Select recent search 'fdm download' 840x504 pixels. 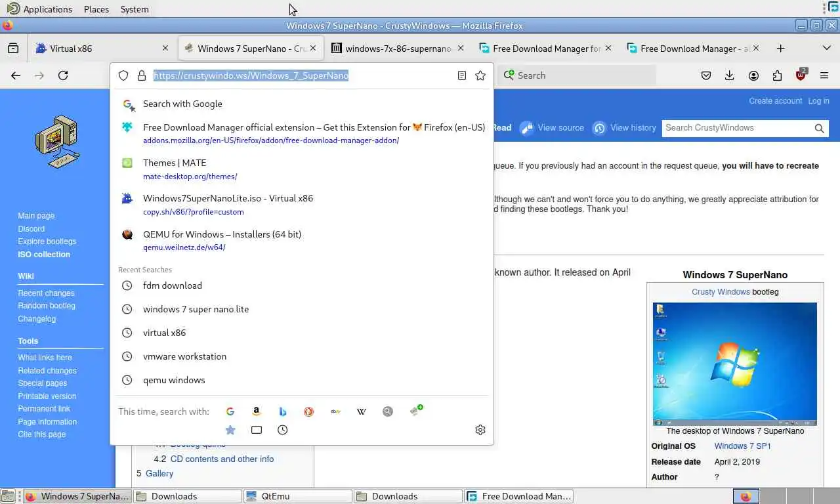click(x=302, y=285)
